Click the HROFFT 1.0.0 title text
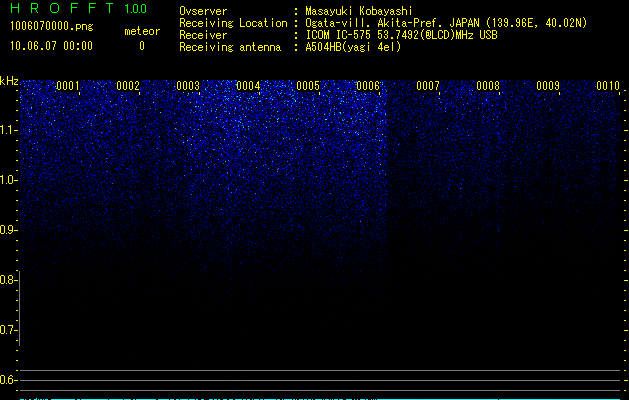This screenshot has height=400, width=629. [x=78, y=8]
